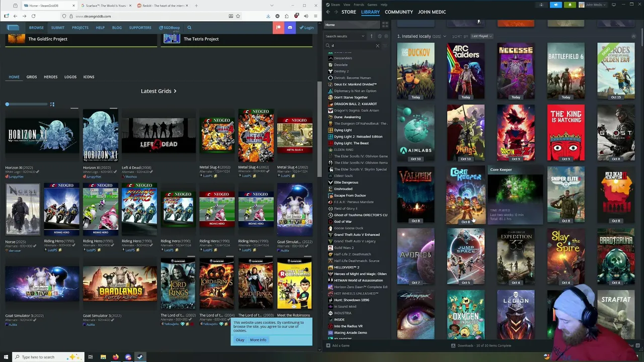The height and width of the screenshot is (362, 644).
Task: Reload the SteamGridDB page
Action: point(33,16)
